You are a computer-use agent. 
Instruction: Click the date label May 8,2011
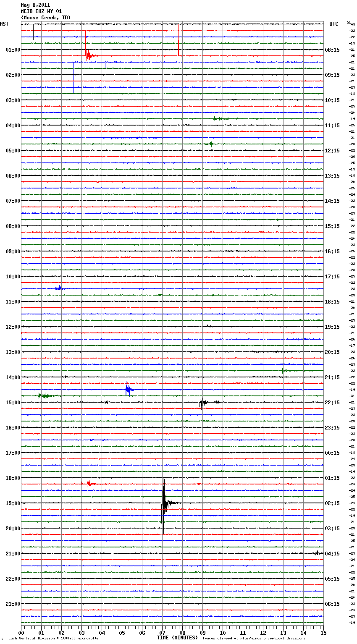point(35,5)
